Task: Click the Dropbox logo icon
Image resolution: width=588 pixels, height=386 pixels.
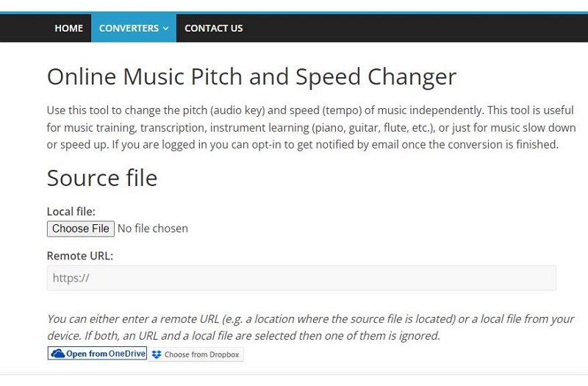Action: coord(157,354)
